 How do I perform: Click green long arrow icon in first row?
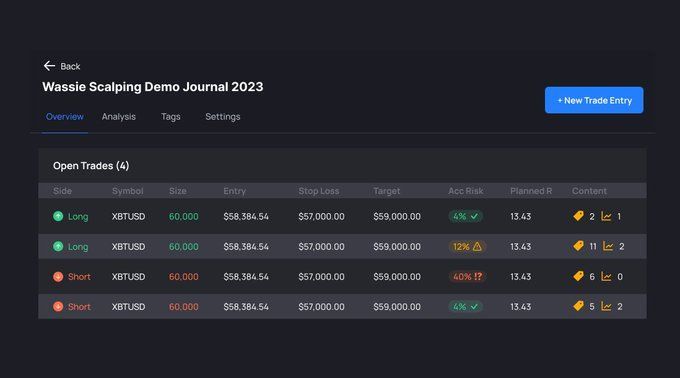[58, 216]
